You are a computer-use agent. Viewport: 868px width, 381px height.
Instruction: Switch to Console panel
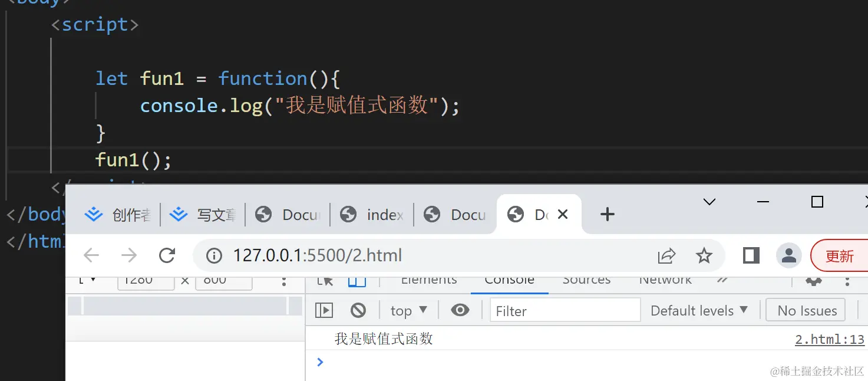(x=510, y=281)
